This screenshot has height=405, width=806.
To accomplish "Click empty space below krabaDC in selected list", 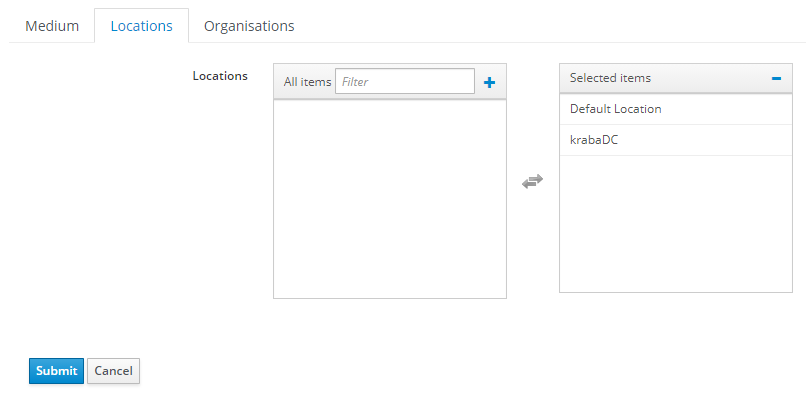I will coord(675,224).
